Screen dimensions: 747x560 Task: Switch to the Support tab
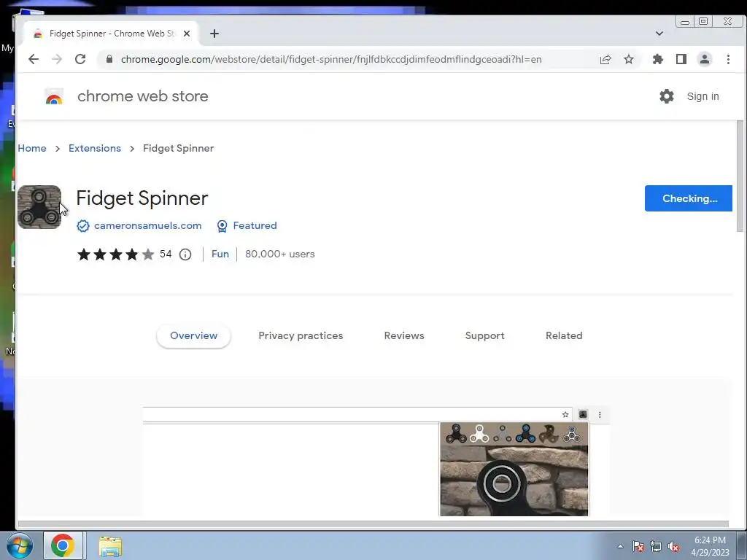point(484,335)
